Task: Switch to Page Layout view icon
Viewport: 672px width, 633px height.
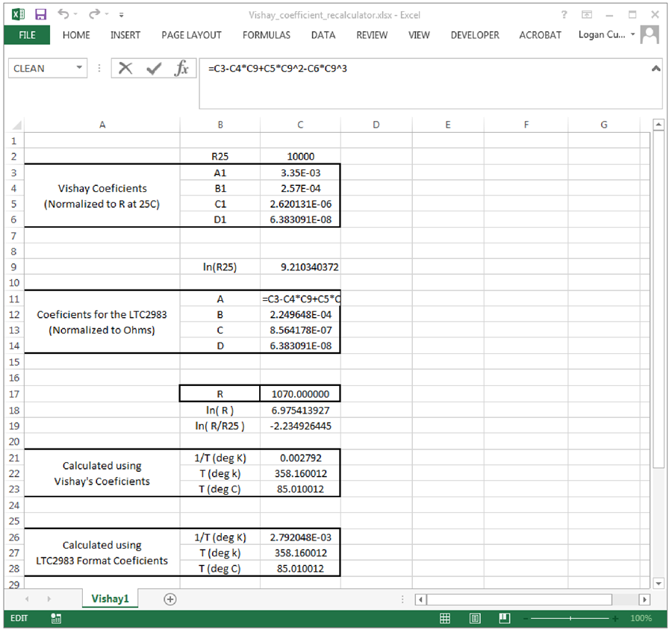Action: tap(475, 618)
